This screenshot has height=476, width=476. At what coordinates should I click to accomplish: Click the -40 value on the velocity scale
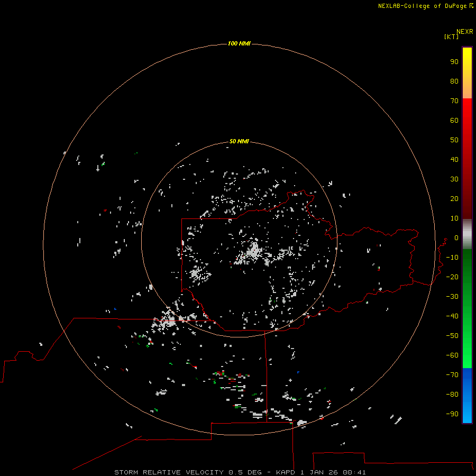(452, 316)
